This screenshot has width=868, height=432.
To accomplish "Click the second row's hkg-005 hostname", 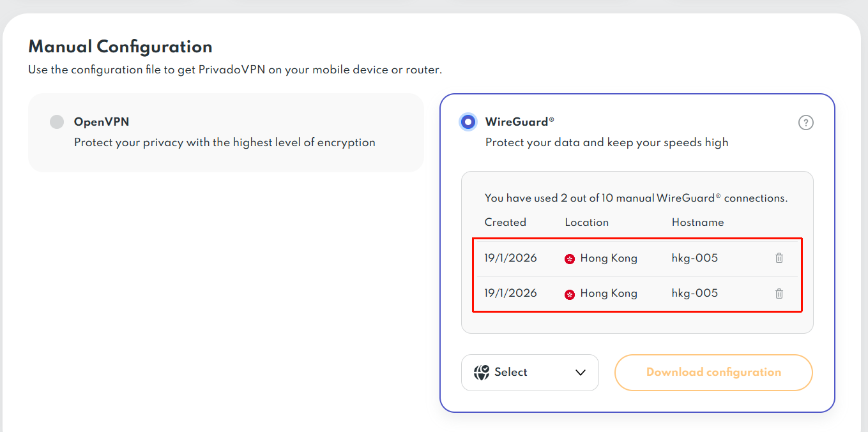I will (694, 294).
